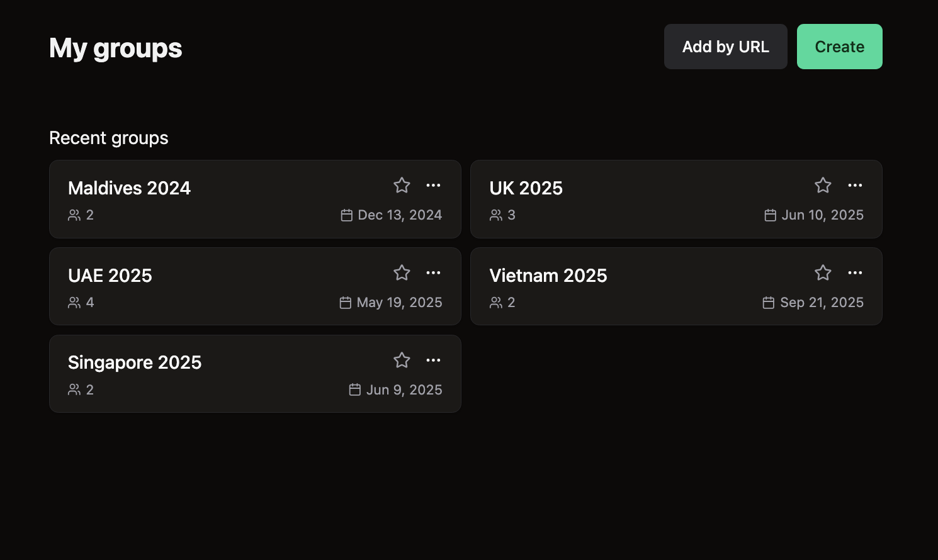The height and width of the screenshot is (560, 938).
Task: Click the calendar icon beside Dec 13, 2024
Action: point(346,215)
